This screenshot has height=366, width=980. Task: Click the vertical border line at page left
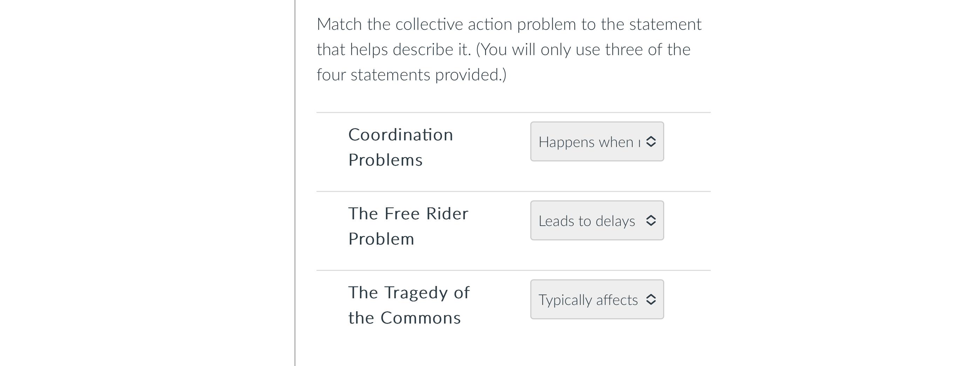tap(295, 183)
